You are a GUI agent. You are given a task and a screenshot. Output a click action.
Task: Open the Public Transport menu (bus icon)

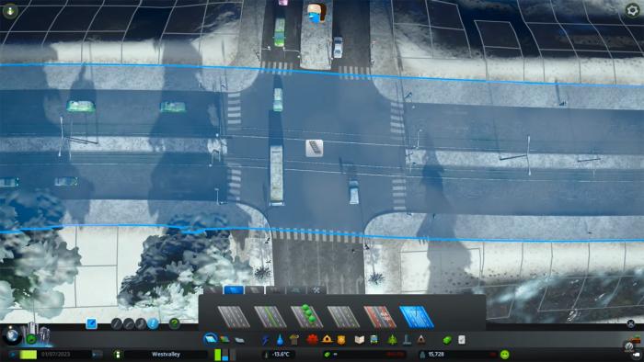pyautogui.click(x=374, y=339)
